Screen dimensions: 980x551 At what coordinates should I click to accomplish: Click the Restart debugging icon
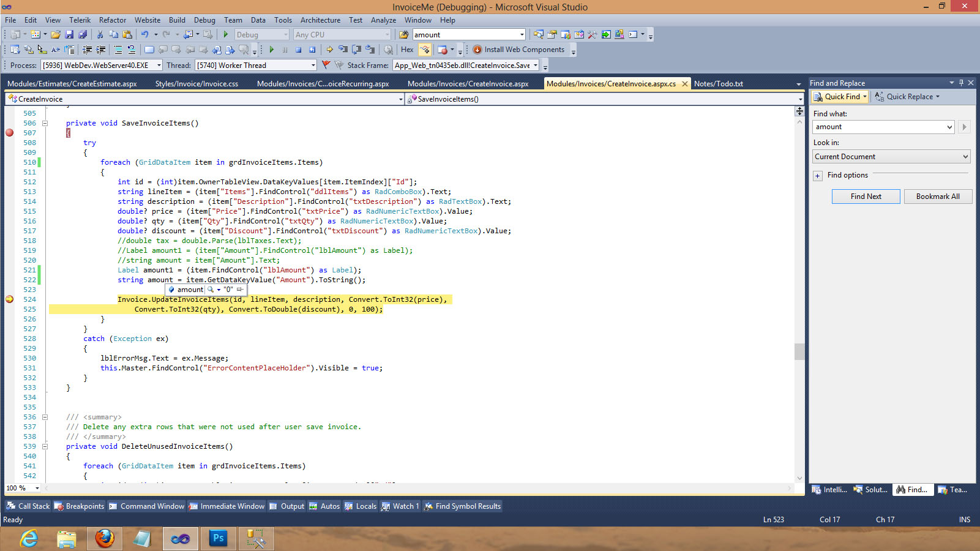tap(312, 50)
